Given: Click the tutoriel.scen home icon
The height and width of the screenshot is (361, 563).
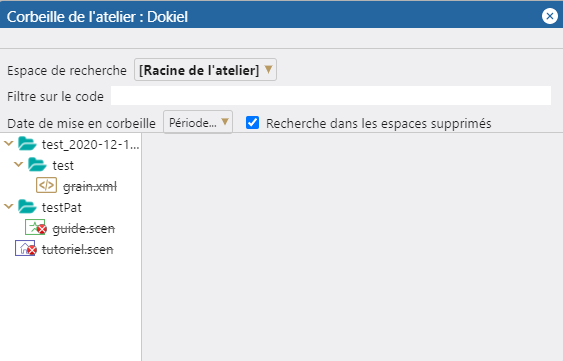Looking at the screenshot, I should pos(25,248).
